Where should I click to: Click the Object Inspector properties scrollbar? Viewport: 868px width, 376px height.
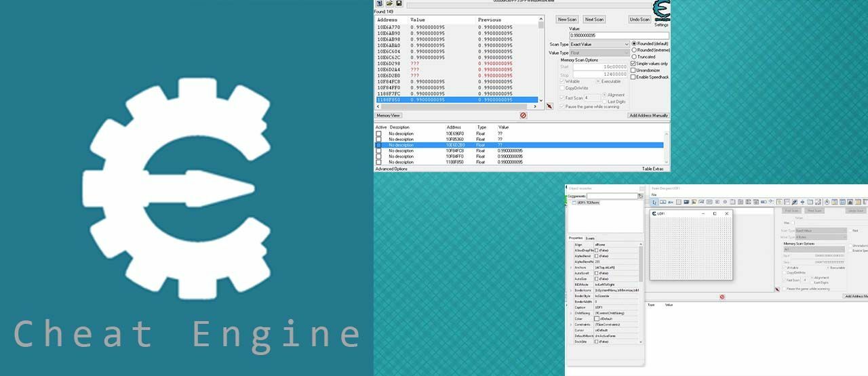(641, 295)
